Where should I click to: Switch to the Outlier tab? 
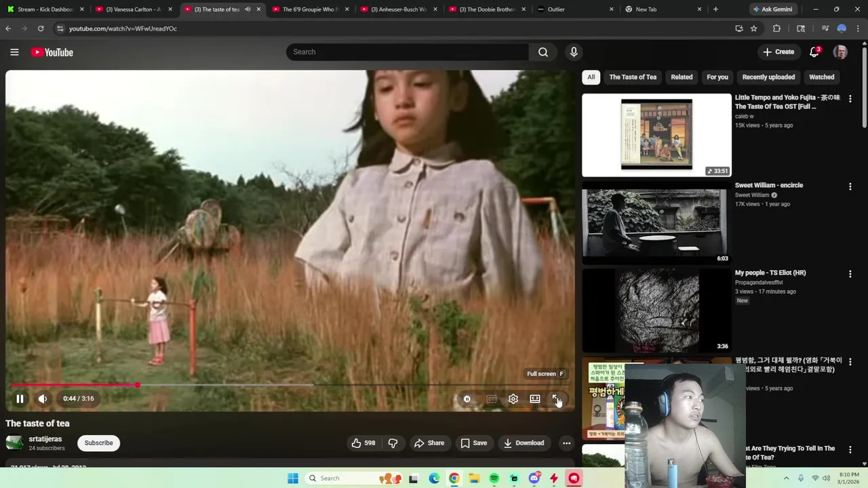575,9
